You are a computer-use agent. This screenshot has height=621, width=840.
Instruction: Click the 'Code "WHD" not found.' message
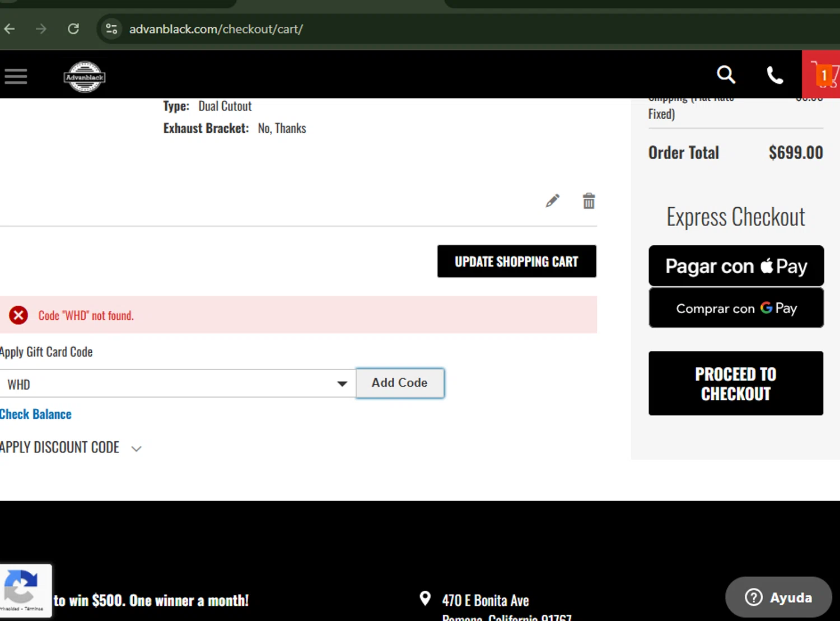point(86,316)
